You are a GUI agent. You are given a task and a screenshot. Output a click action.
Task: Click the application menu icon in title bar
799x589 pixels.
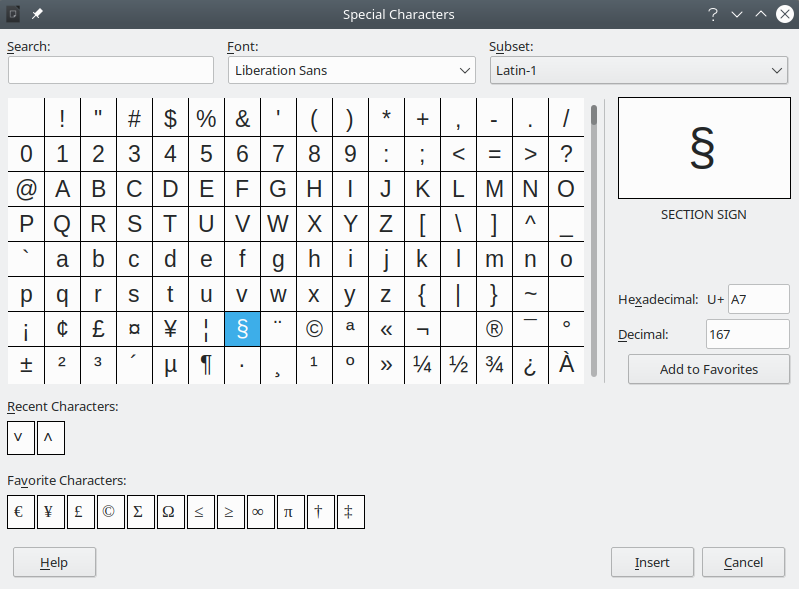tap(13, 14)
